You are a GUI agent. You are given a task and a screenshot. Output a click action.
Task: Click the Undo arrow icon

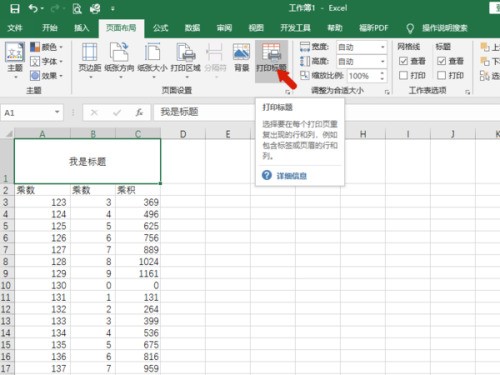click(x=33, y=8)
